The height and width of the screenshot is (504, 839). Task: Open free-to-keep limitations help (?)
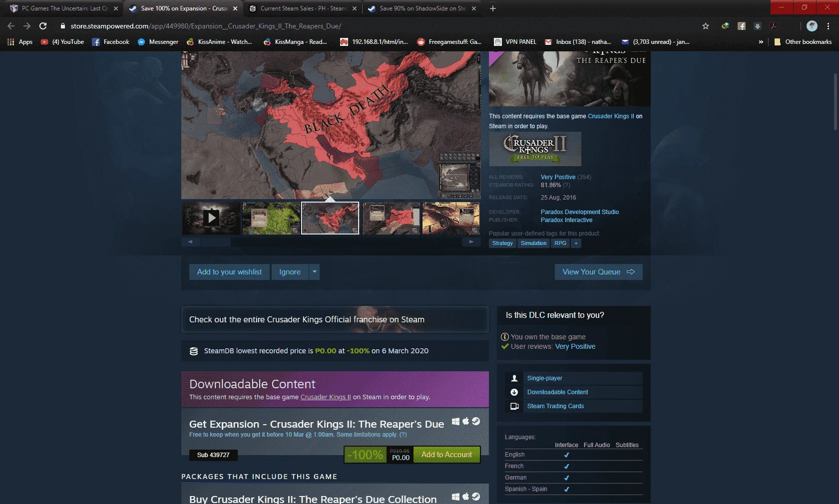[x=403, y=435]
